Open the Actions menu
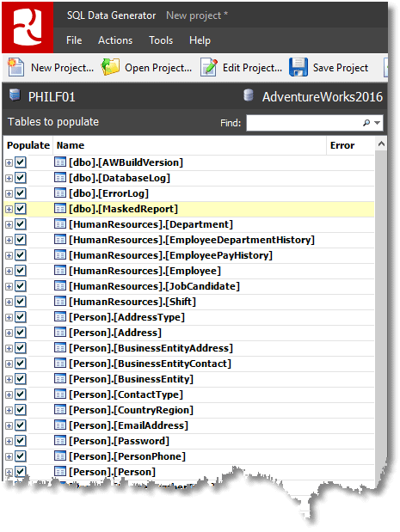The image size is (400, 532). tap(115, 40)
